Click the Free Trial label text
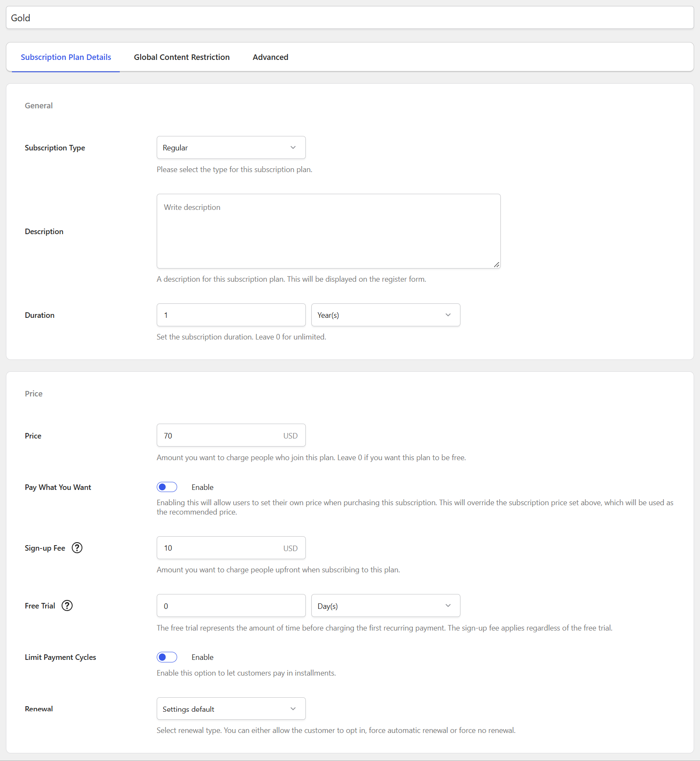 (40, 606)
